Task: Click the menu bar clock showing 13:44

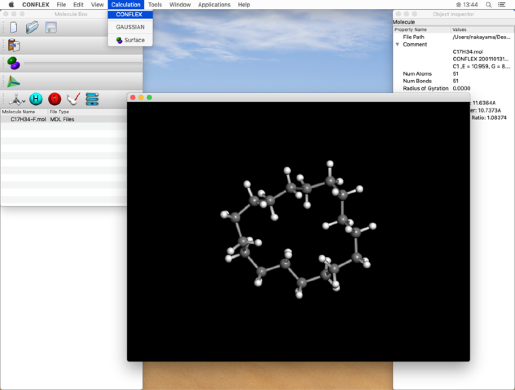Action: (x=471, y=5)
